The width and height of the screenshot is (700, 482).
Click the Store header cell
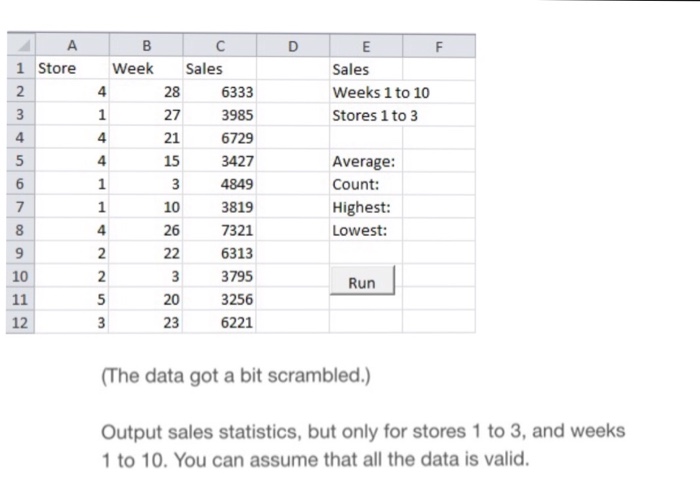(x=72, y=68)
